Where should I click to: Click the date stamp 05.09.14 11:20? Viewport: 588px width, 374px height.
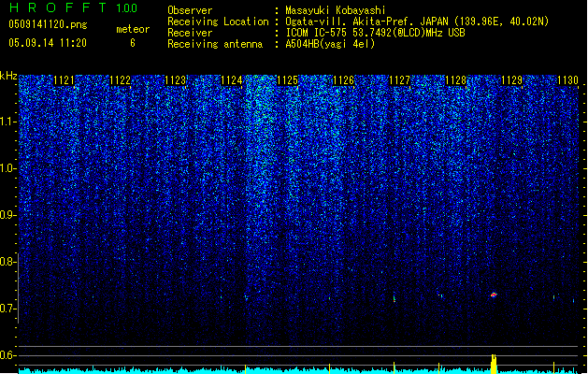point(48,43)
